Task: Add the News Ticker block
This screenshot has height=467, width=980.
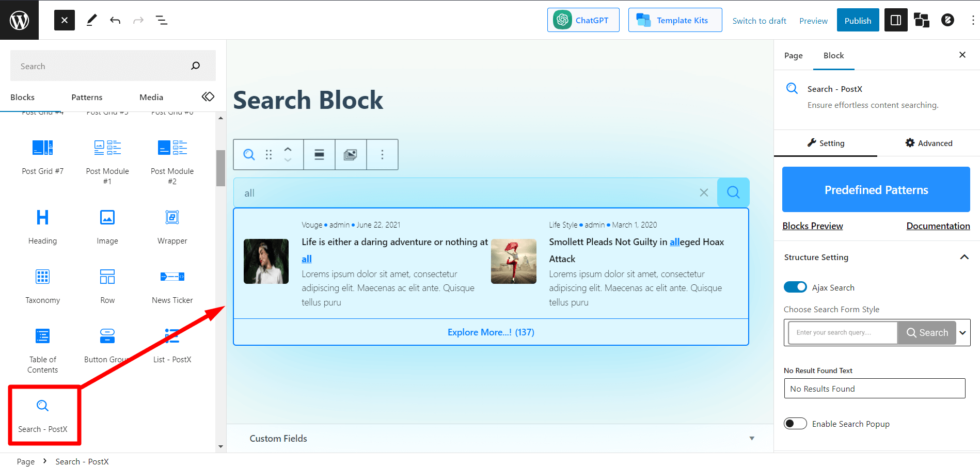Action: click(x=172, y=285)
